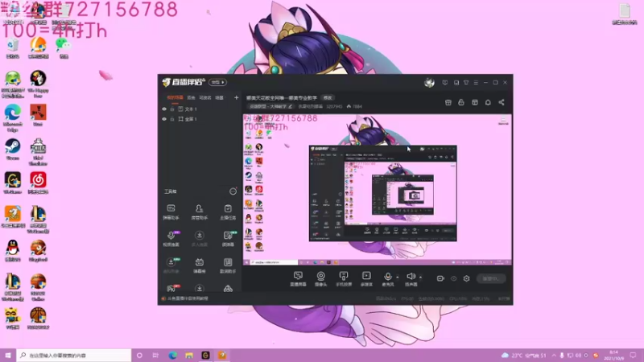
Task: Switch to the fourth scene tab
Action: tap(220, 97)
